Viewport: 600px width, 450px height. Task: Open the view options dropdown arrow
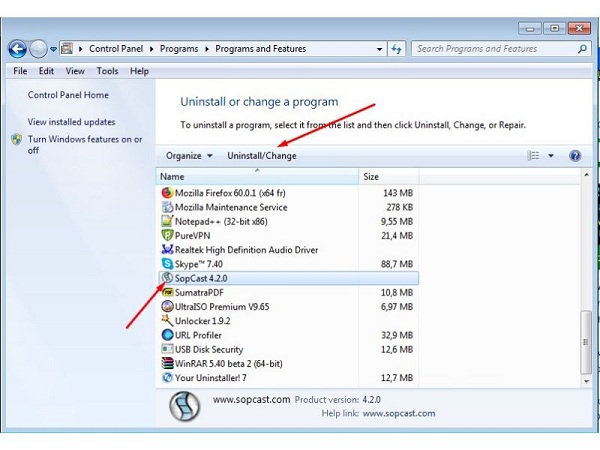point(550,156)
